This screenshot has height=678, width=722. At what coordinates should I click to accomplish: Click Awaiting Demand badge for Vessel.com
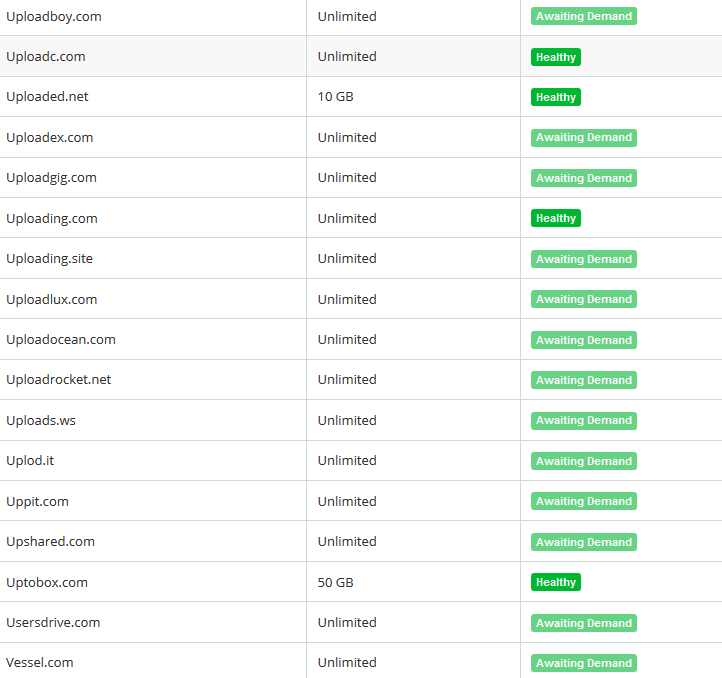584,663
